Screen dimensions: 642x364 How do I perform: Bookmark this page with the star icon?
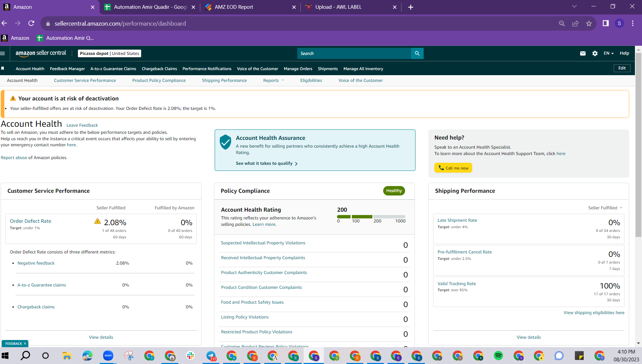589,23
